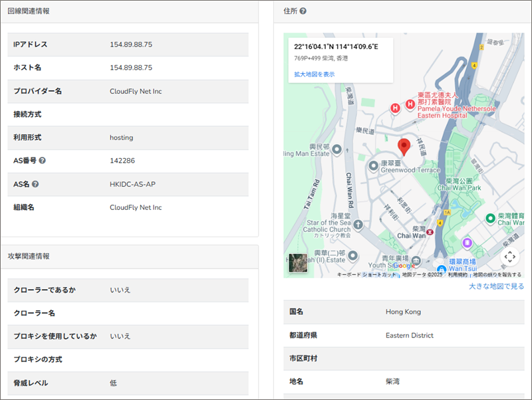This screenshot has width=532, height=400.
Task: Select Star of the Sea Church marker
Action: [x=357, y=225]
